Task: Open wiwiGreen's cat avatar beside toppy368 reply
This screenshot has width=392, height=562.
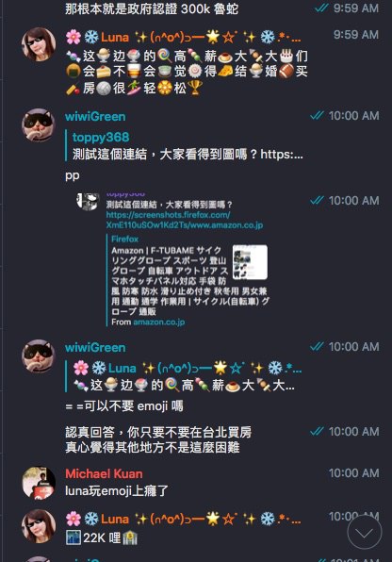Action: (x=39, y=124)
